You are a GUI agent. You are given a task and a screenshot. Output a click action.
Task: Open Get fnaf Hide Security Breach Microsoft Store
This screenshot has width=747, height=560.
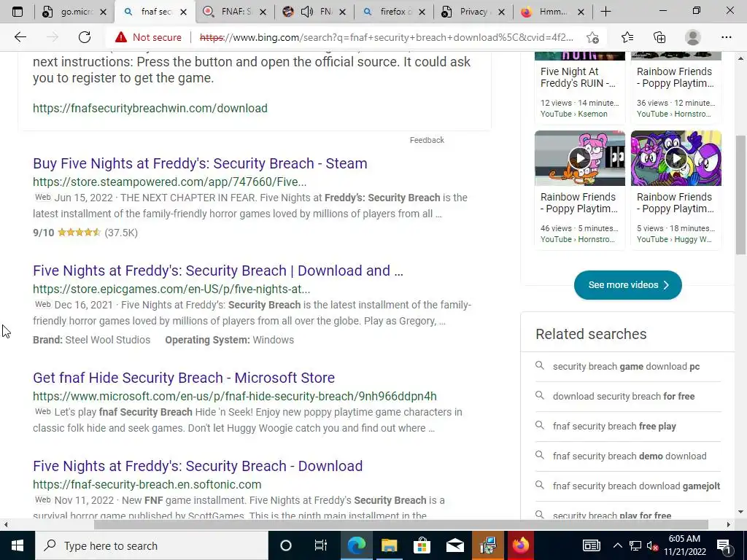(184, 378)
